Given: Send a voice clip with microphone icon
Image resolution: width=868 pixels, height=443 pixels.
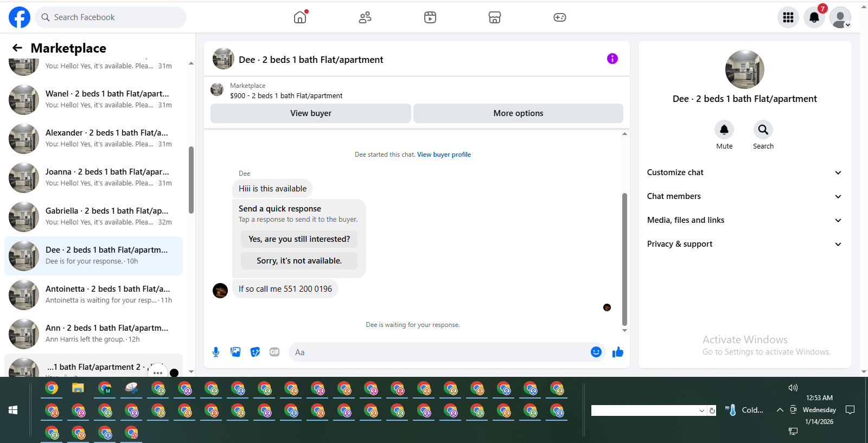Looking at the screenshot, I should (216, 352).
